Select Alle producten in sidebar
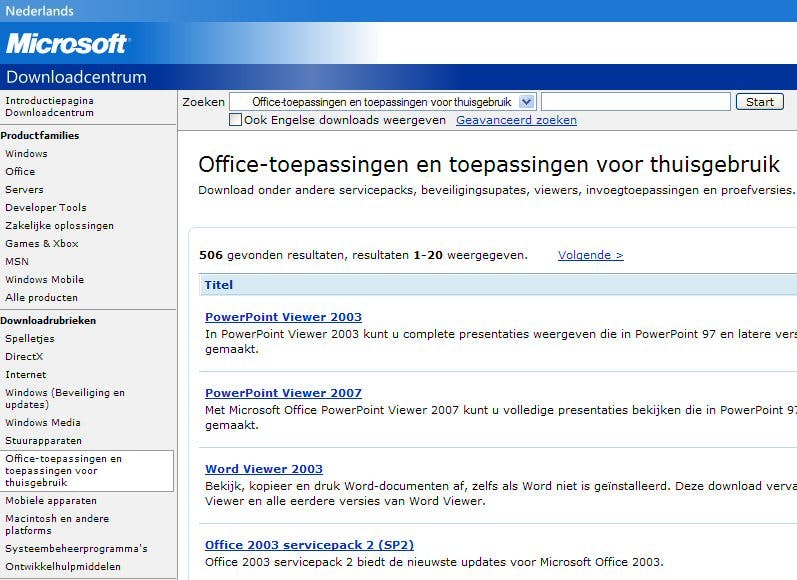Screen dimensions: 797x580 (x=42, y=297)
